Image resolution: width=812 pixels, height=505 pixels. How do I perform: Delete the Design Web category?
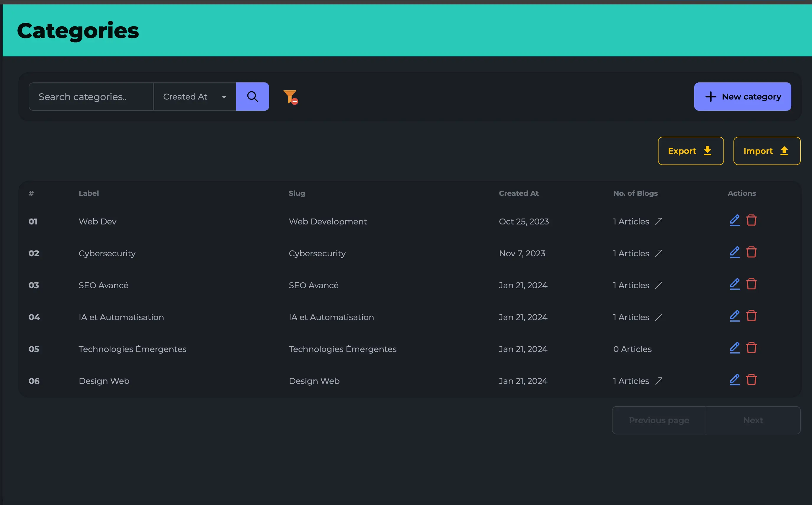click(x=751, y=380)
